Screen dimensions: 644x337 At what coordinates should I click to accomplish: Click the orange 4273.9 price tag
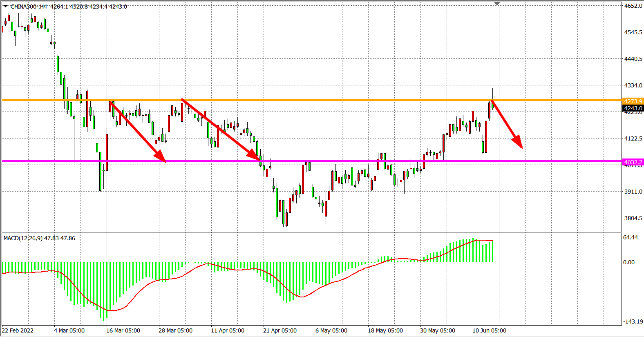pos(633,101)
